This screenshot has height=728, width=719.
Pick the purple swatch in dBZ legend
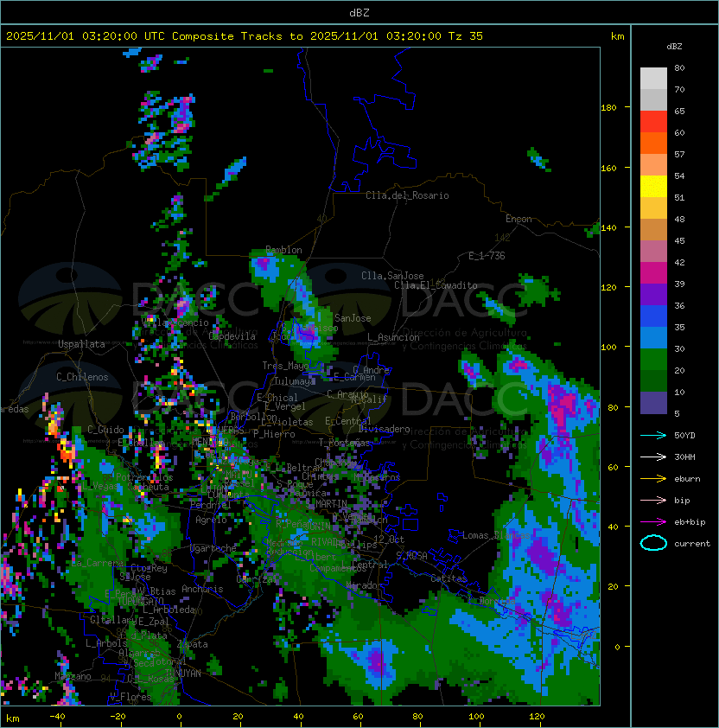pyautogui.click(x=653, y=294)
